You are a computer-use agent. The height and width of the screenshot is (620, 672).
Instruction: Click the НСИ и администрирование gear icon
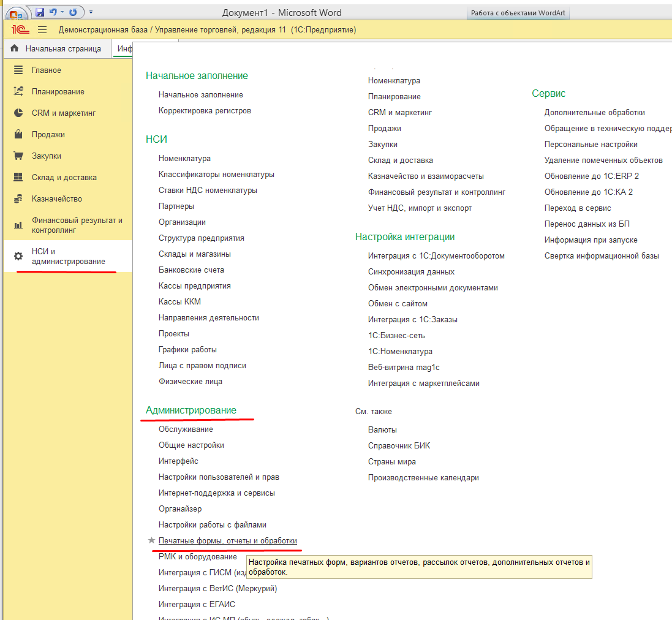(x=18, y=256)
